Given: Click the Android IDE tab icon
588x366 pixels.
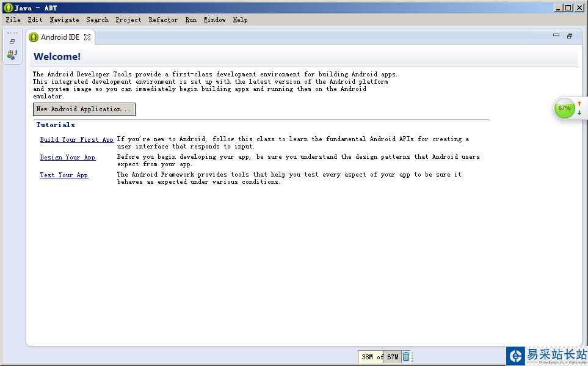Looking at the screenshot, I should tap(34, 37).
